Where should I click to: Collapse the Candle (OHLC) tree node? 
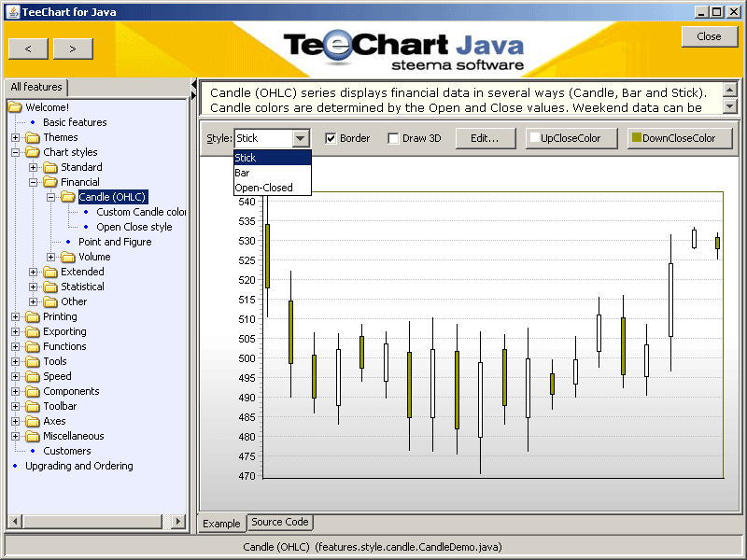tap(50, 197)
